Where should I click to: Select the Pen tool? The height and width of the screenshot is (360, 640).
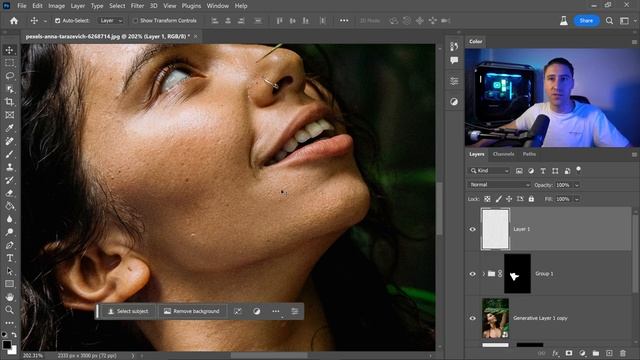(9, 245)
